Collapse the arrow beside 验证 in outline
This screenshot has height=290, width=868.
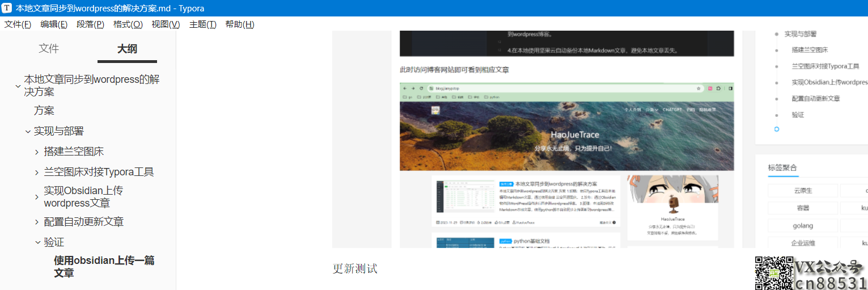pyautogui.click(x=37, y=242)
